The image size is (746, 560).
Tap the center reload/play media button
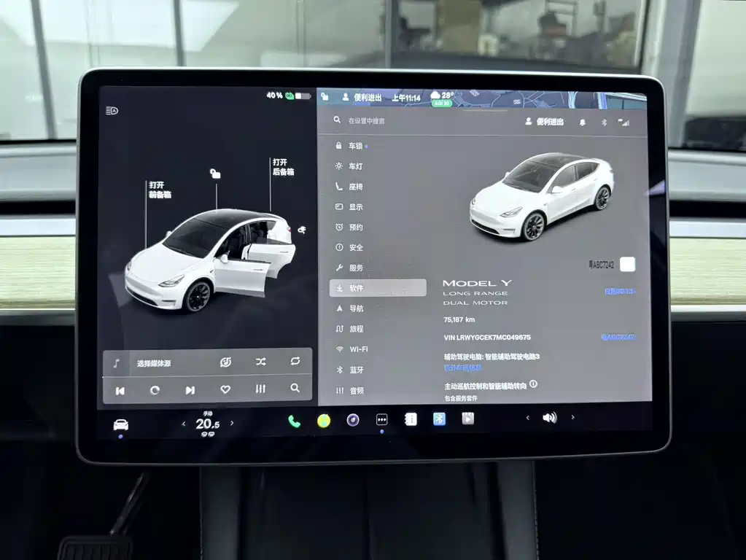pos(155,390)
